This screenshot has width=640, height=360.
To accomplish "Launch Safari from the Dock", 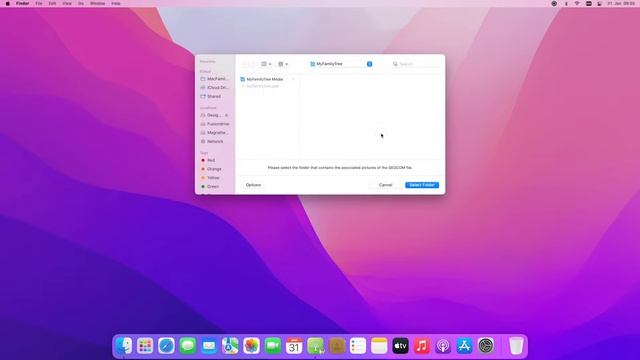I will point(166,346).
